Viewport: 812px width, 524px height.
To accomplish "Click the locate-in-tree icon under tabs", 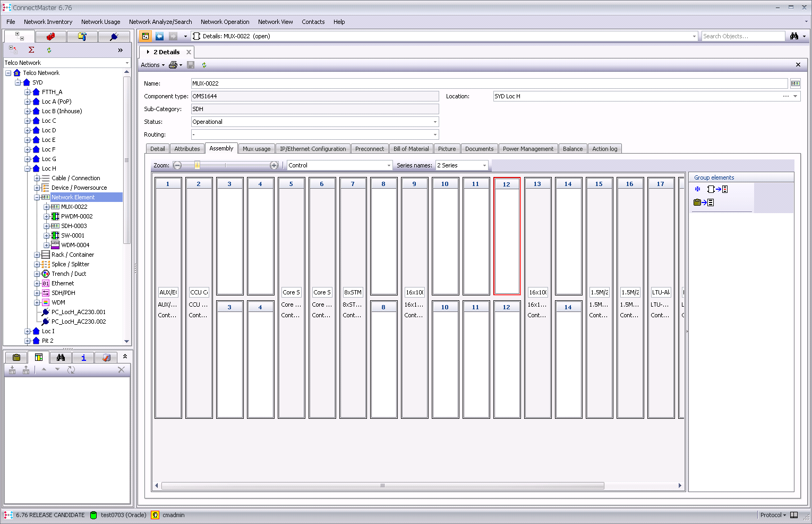I will click(13, 50).
